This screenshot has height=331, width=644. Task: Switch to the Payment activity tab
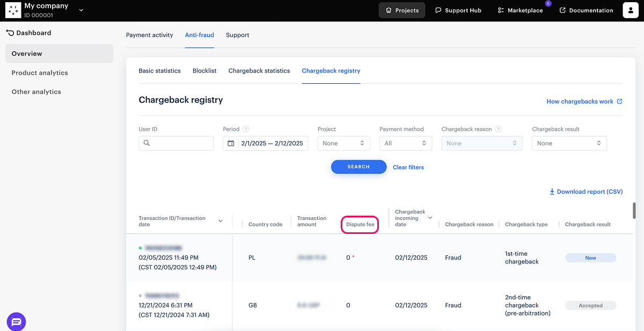[x=149, y=35]
